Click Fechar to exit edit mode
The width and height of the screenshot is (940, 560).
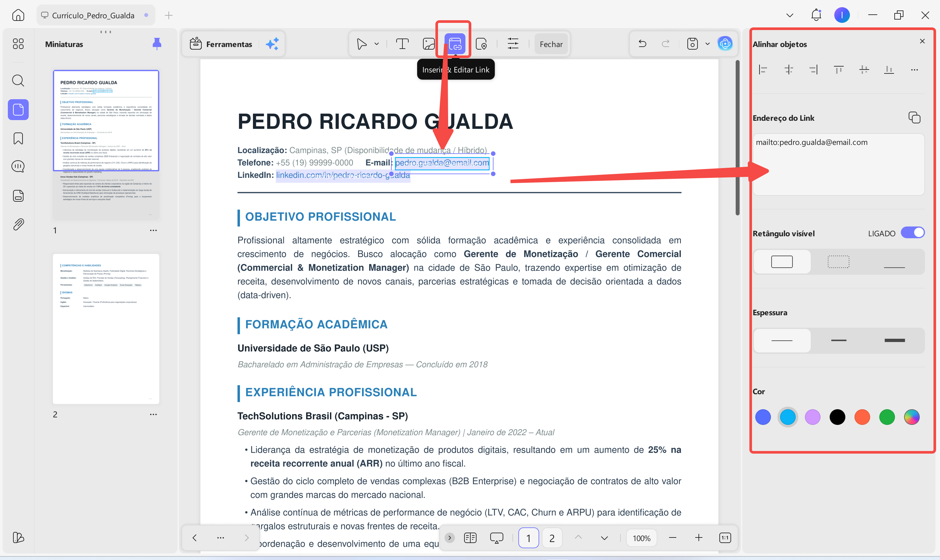tap(551, 44)
